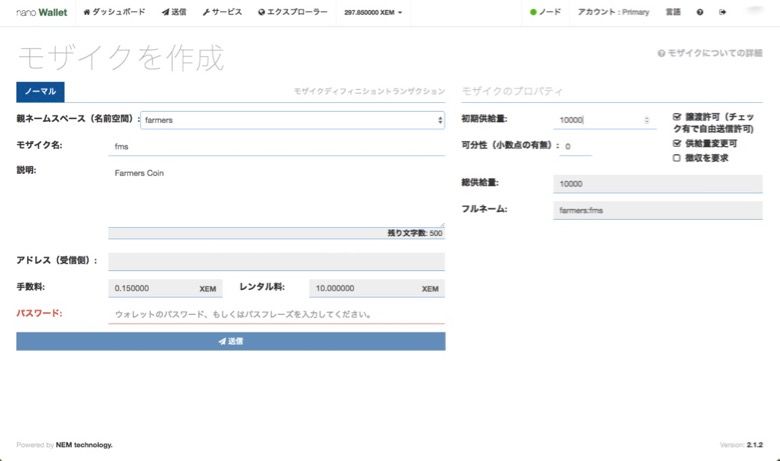Image resolution: width=780 pixels, height=461 pixels.
Task: Open the サービス (Services) menu
Action: 222,12
